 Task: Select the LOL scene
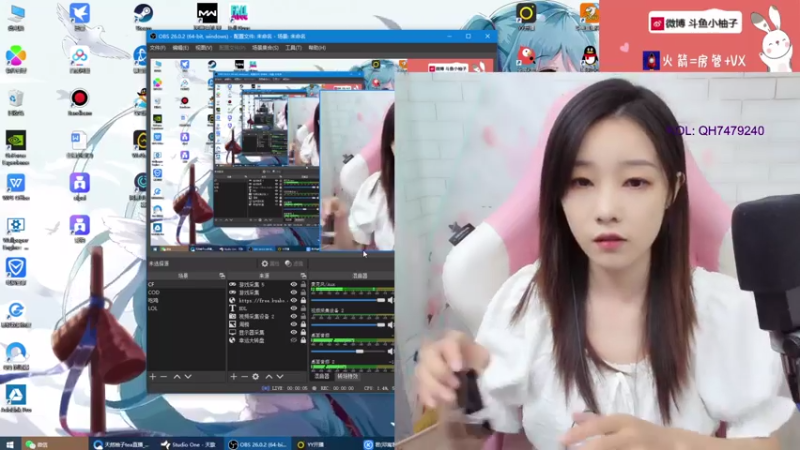(186, 308)
